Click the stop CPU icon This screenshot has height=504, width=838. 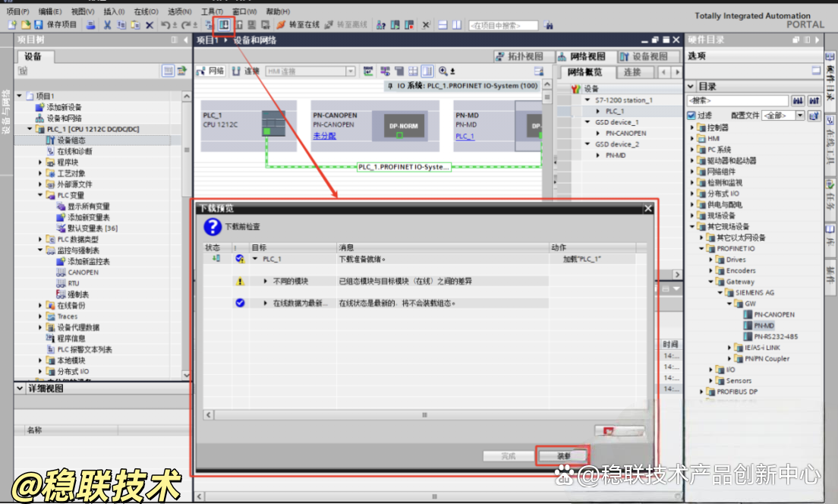click(409, 24)
